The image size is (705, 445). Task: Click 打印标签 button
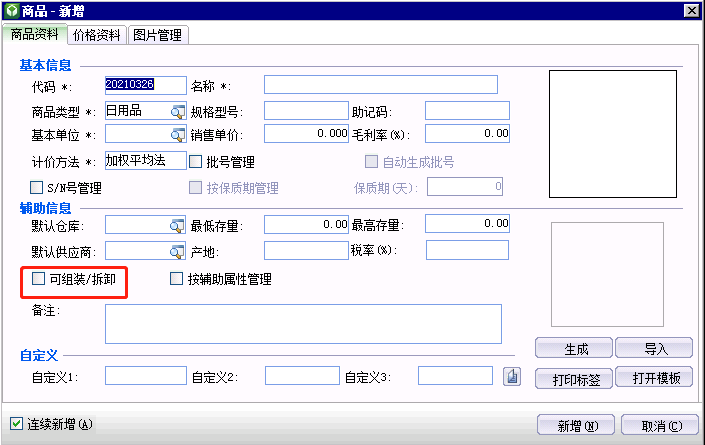click(574, 378)
